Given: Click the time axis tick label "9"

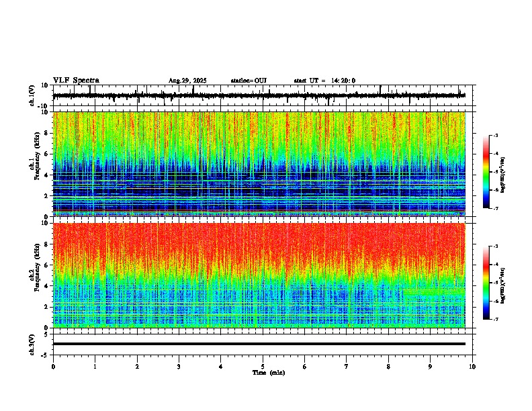Looking at the screenshot, I should pos(430,367).
